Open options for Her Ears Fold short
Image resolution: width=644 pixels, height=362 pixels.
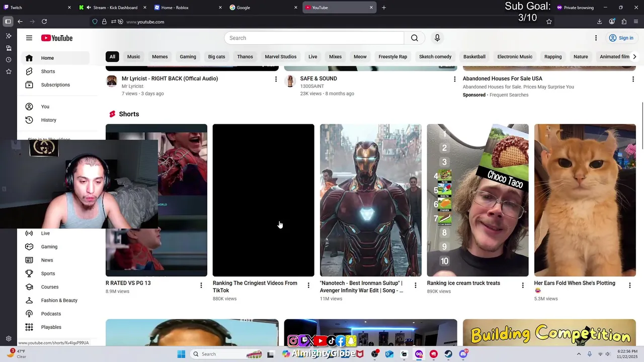(630, 286)
